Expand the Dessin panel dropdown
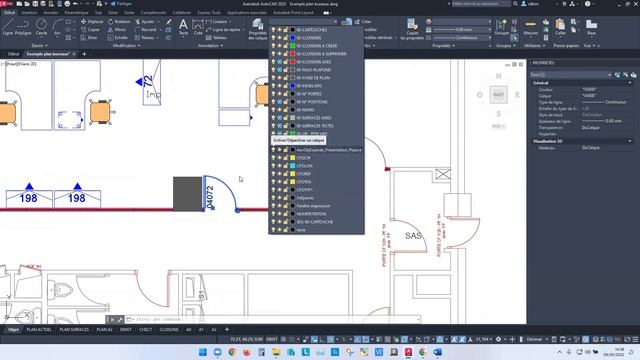Screen dimensions: 640x360 point(40,46)
